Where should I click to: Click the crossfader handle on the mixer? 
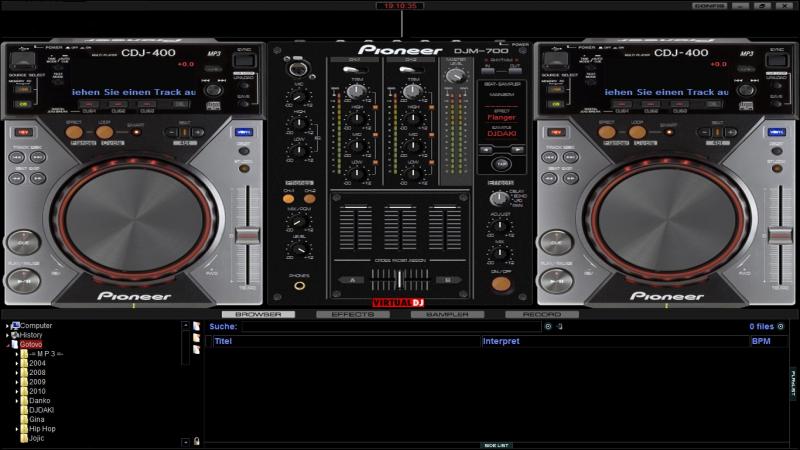pyautogui.click(x=399, y=280)
